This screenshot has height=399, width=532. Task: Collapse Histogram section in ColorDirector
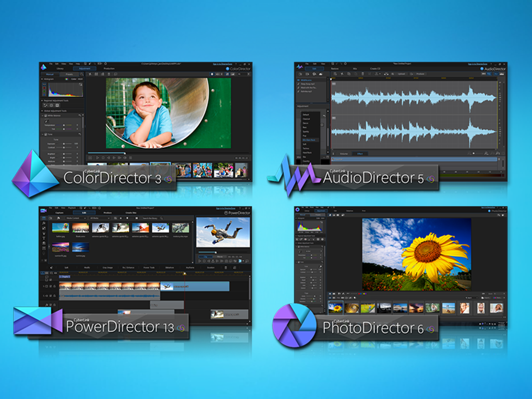pyautogui.click(x=42, y=79)
